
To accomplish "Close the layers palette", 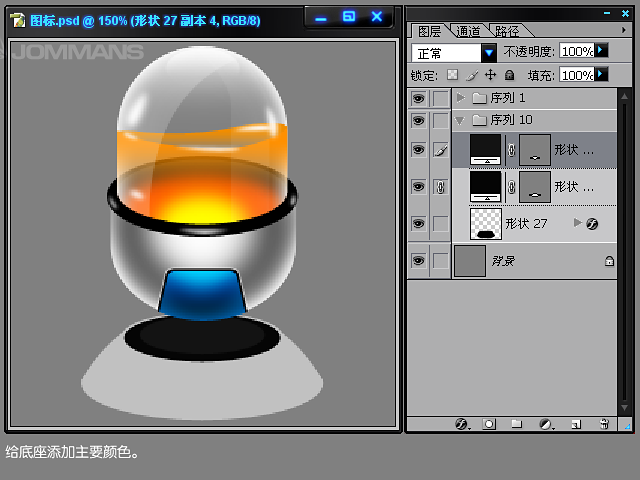I will [625, 13].
